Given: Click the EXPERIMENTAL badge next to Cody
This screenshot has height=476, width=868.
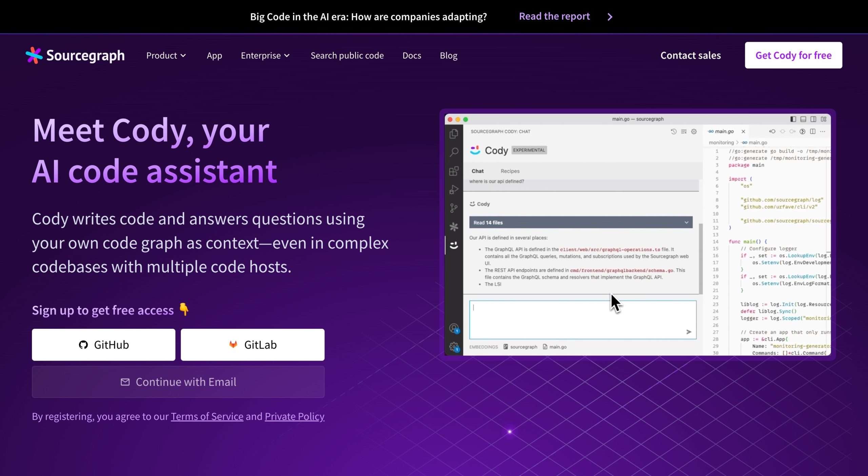Looking at the screenshot, I should (x=529, y=150).
